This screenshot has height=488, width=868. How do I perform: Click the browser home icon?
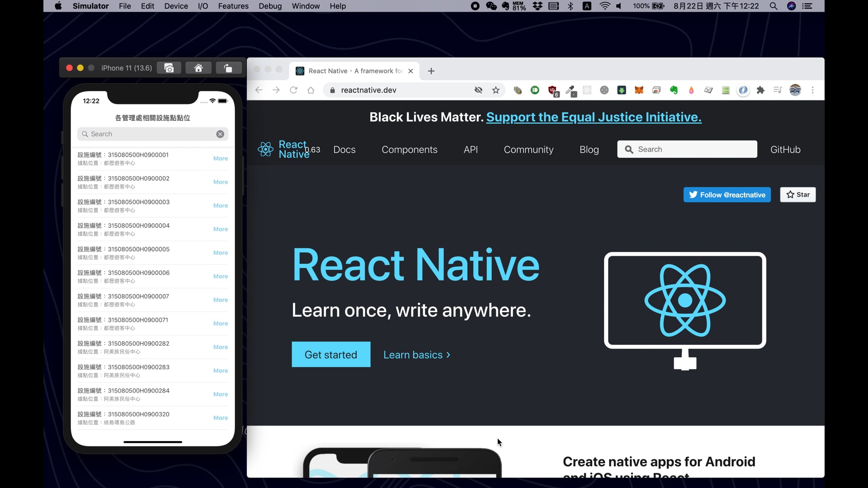pyautogui.click(x=311, y=90)
